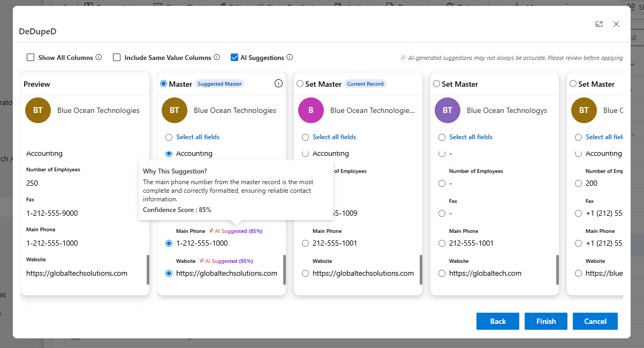
Task: Choose Set Master on the rightmost cut-off card
Action: coord(573,84)
